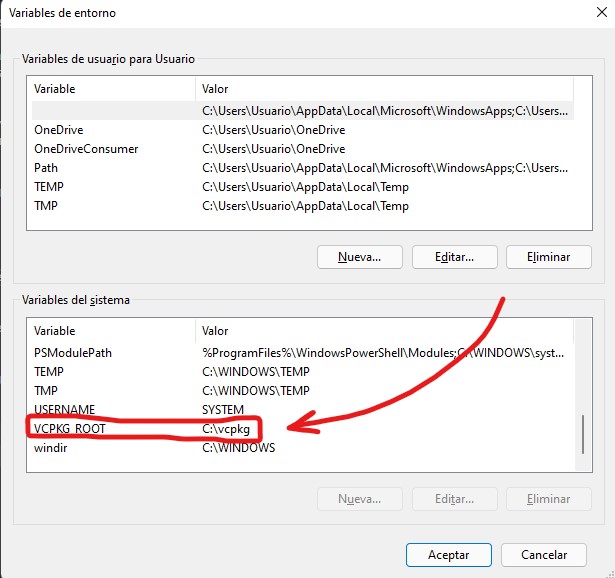Select the user TMP variable row
This screenshot has width=615, height=578.
(x=303, y=205)
